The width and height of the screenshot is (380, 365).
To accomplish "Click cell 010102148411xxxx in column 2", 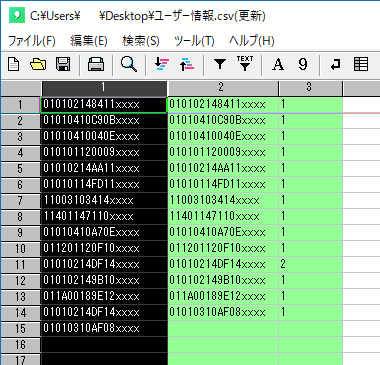I will coord(223,105).
